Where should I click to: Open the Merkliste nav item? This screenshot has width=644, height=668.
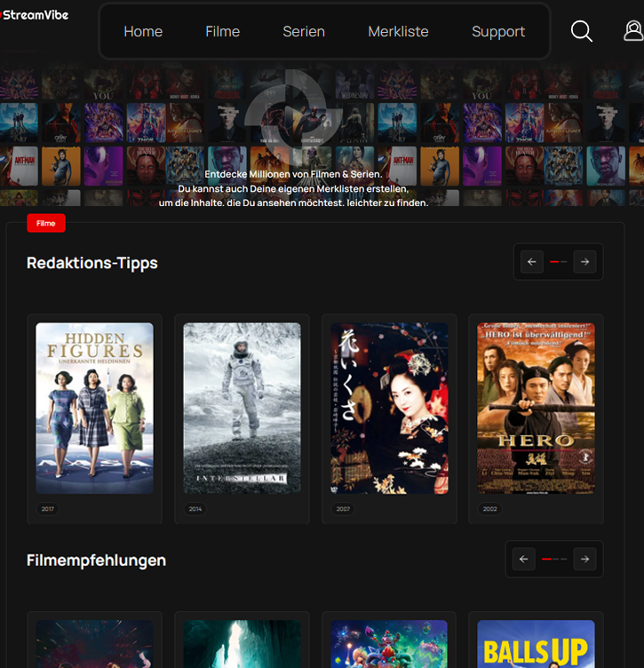[398, 31]
